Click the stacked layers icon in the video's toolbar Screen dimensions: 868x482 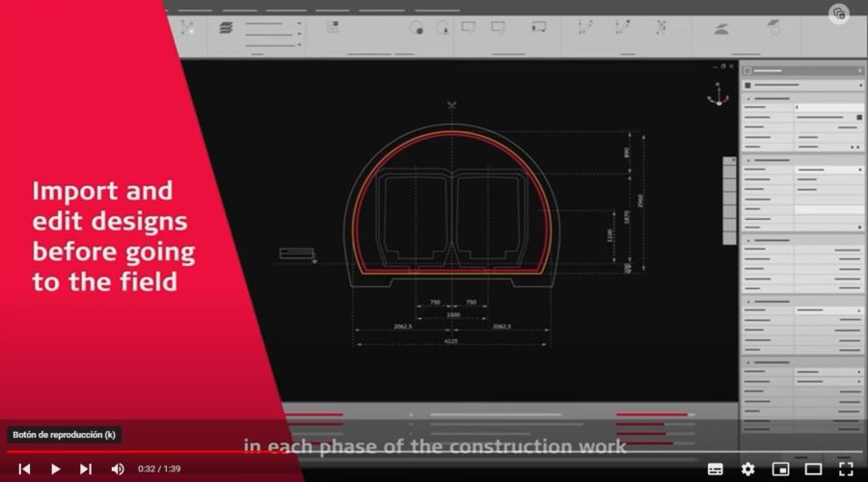click(226, 28)
